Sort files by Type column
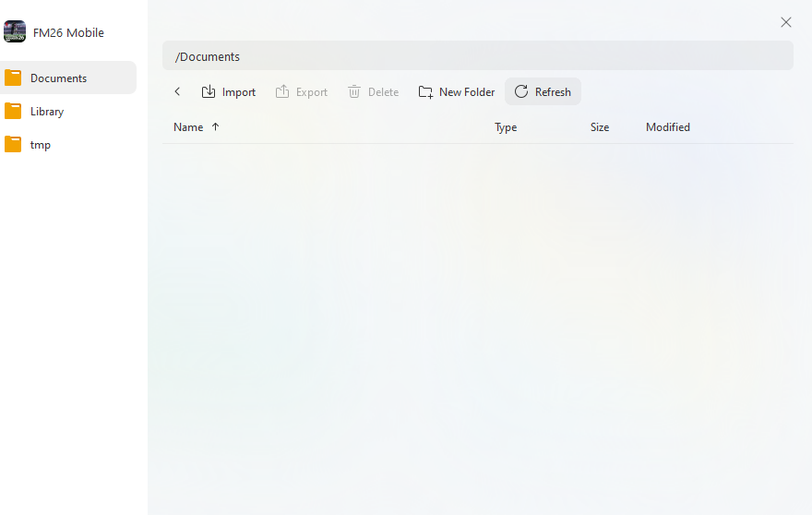This screenshot has width=812, height=515. tap(506, 127)
